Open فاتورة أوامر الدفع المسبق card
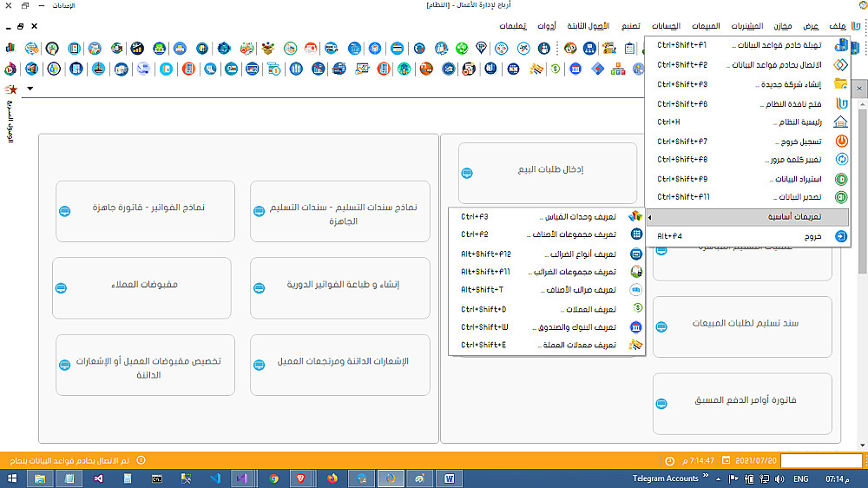Viewport: 868px width, 488px height. pyautogui.click(x=742, y=403)
